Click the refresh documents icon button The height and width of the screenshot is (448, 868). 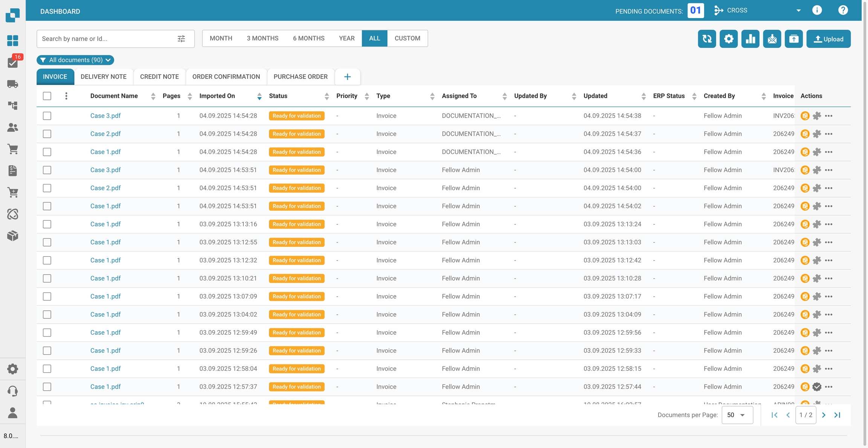point(707,39)
